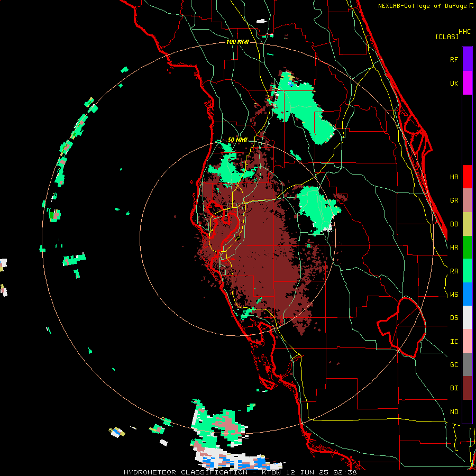This screenshot has width=476, height=476.
Task: Click the HR dark green legend swatch
Action: point(467,248)
